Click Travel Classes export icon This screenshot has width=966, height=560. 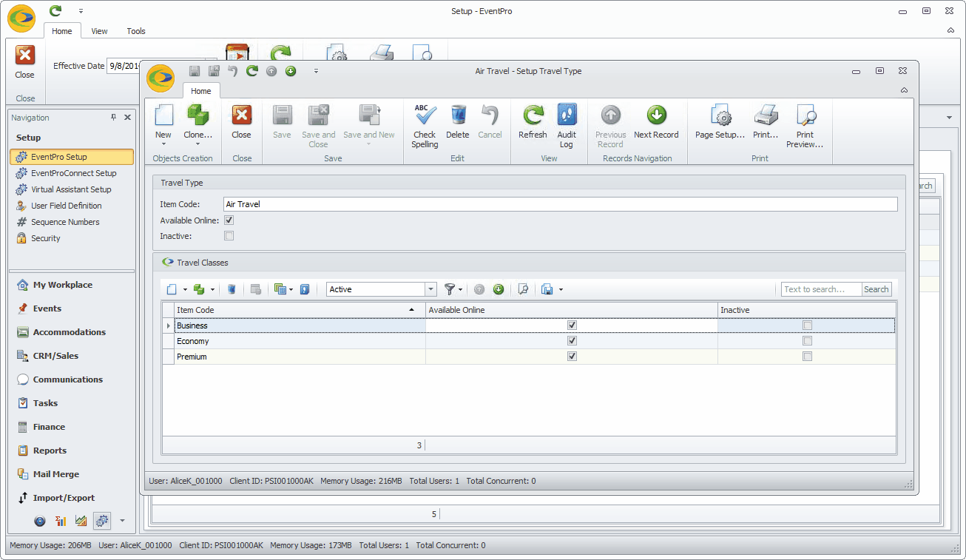547,289
